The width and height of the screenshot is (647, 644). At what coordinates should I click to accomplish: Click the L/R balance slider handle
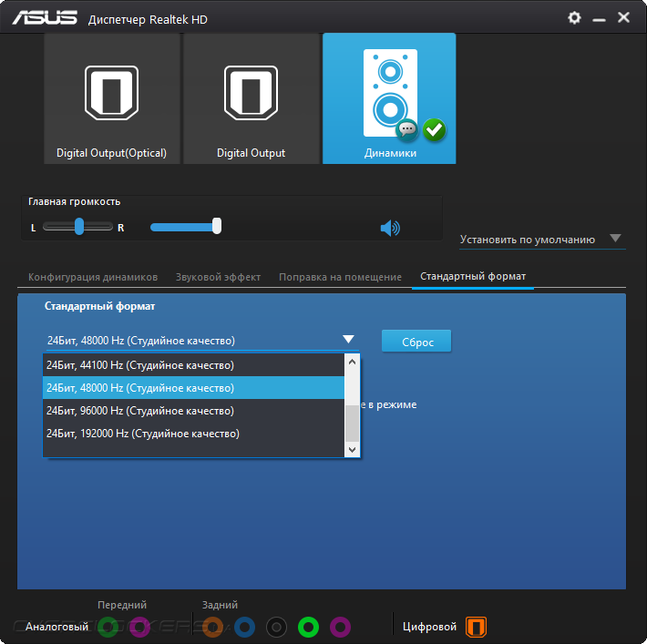(79, 227)
